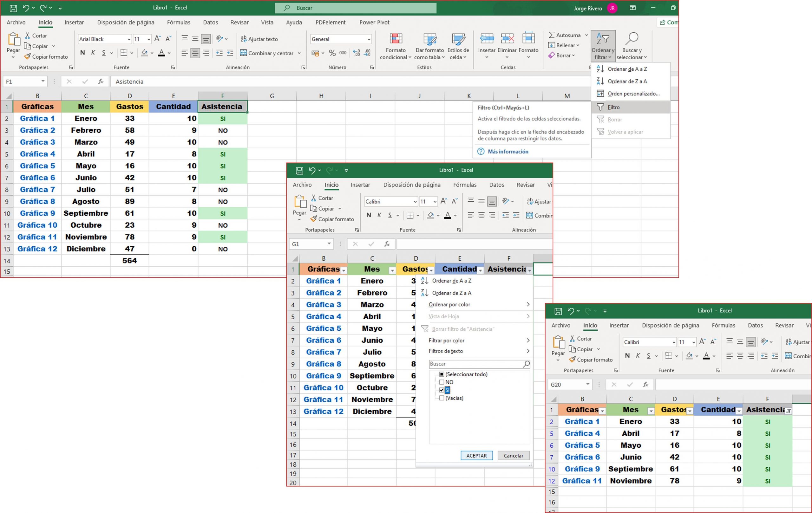This screenshot has height=513, width=812.
Task: Click the Autosuma icon
Action: (x=552, y=35)
